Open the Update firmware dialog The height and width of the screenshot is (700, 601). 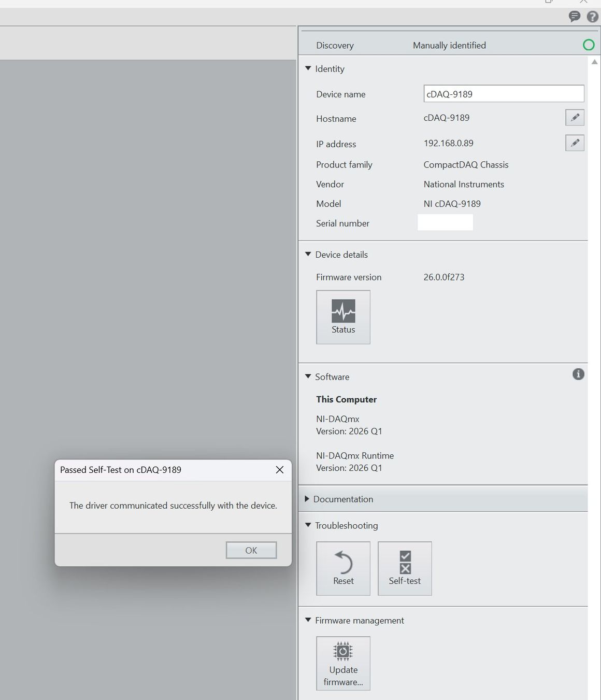pyautogui.click(x=343, y=663)
